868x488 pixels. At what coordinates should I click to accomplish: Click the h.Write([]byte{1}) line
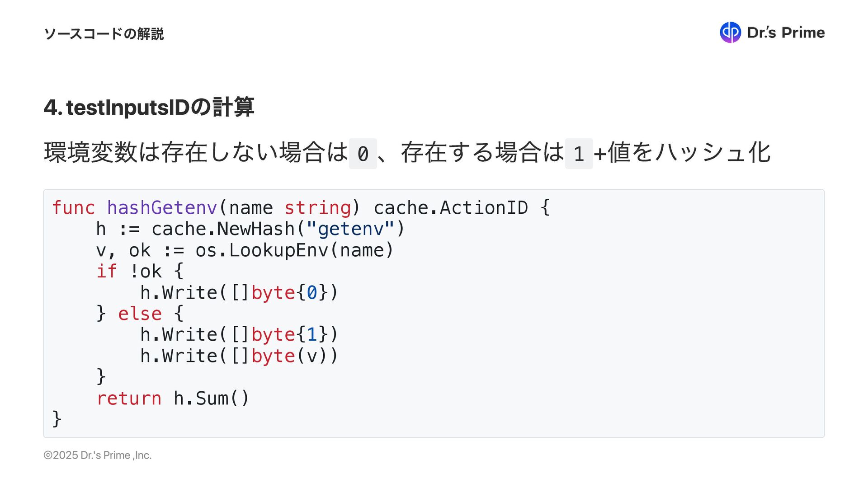[239, 335]
